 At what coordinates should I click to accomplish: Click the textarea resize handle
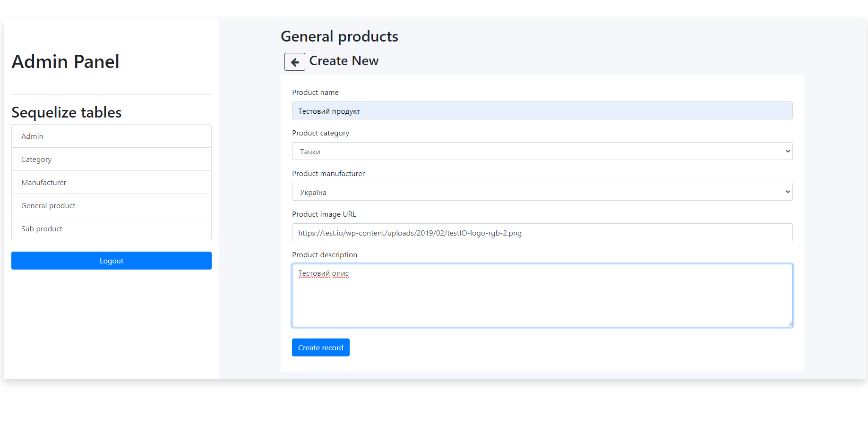(790, 323)
